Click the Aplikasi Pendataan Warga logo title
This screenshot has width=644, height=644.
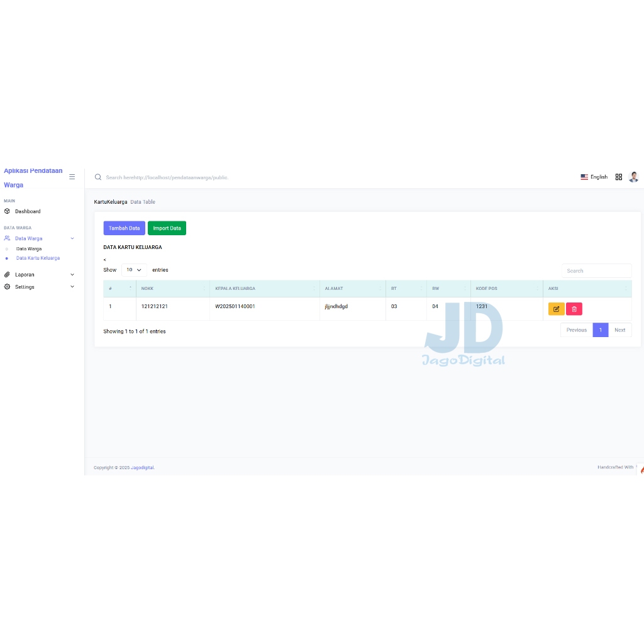pyautogui.click(x=33, y=177)
